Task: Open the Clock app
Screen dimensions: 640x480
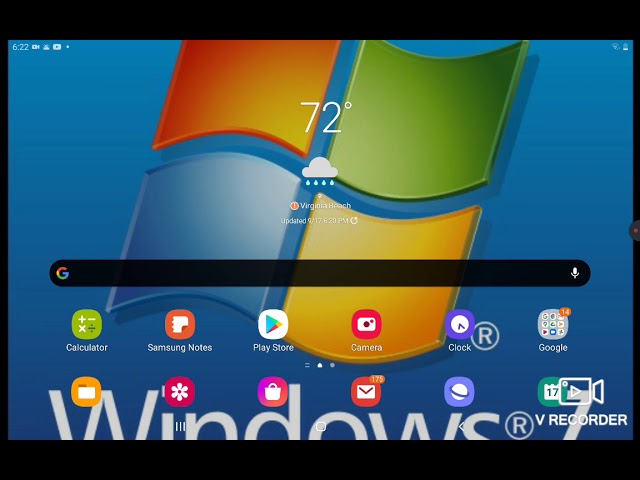Action: pyautogui.click(x=460, y=324)
